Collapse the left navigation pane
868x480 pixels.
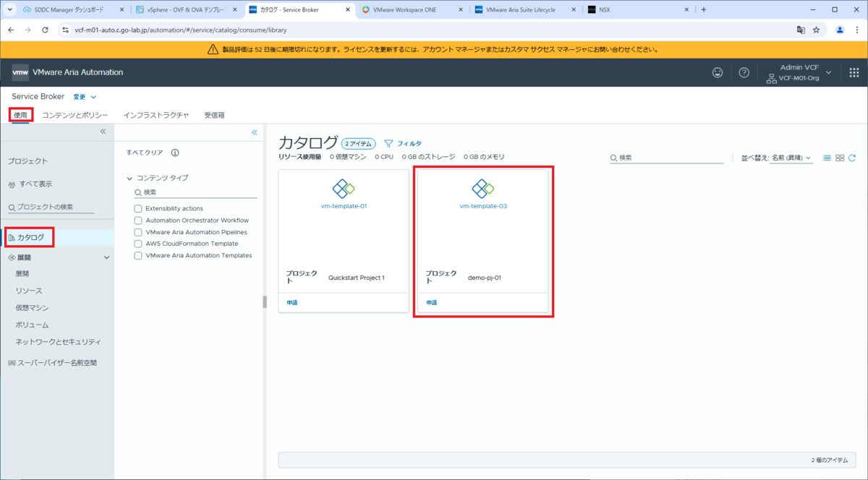(103, 132)
